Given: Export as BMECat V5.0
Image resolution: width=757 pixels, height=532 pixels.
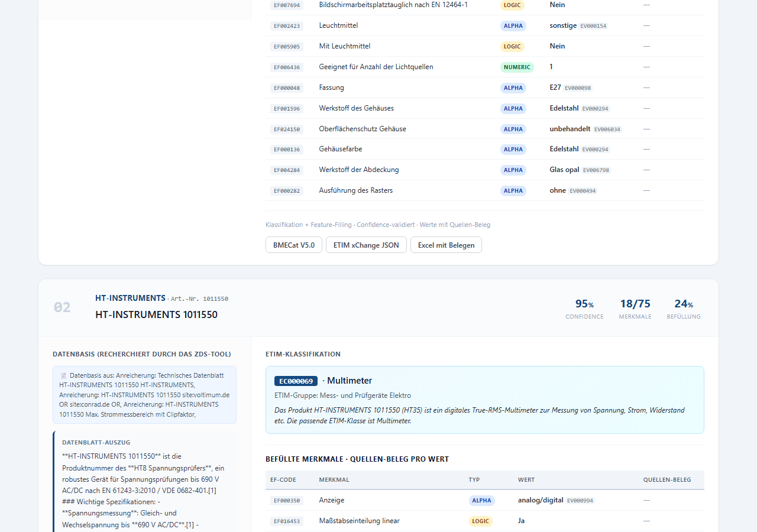Looking at the screenshot, I should click(294, 245).
